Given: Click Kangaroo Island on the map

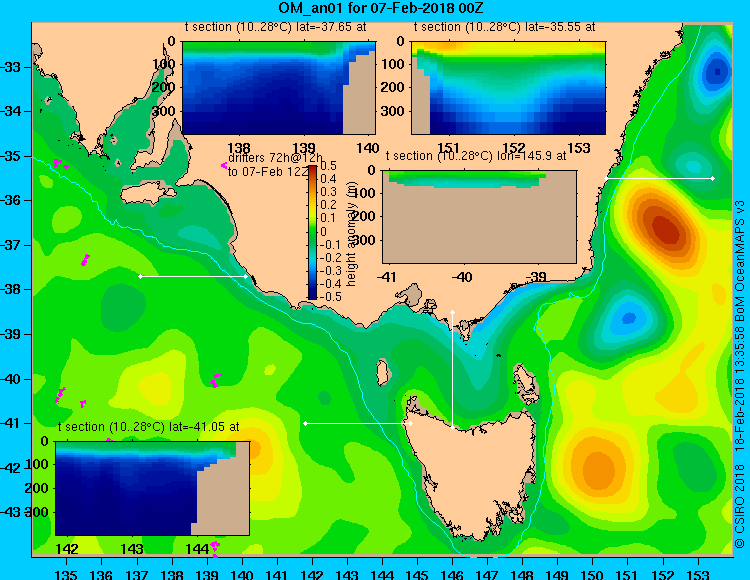Looking at the screenshot, I should pos(148,194).
